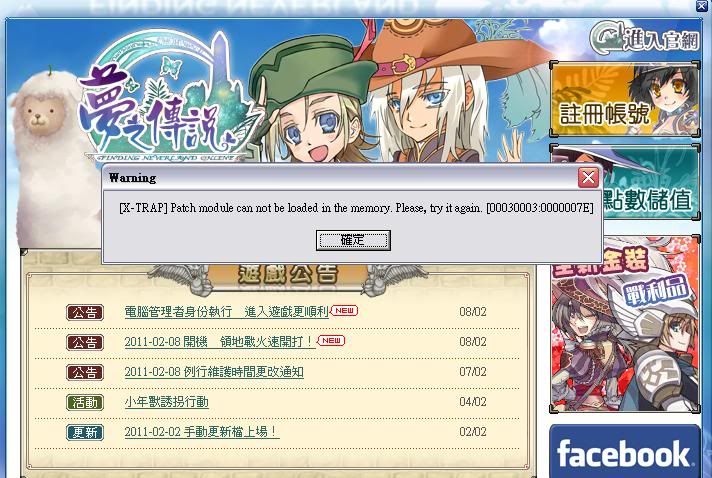Open the 2011-02-08 例行維護時間更改通知 link
Screen dimensions: 712x478
[x=214, y=372]
